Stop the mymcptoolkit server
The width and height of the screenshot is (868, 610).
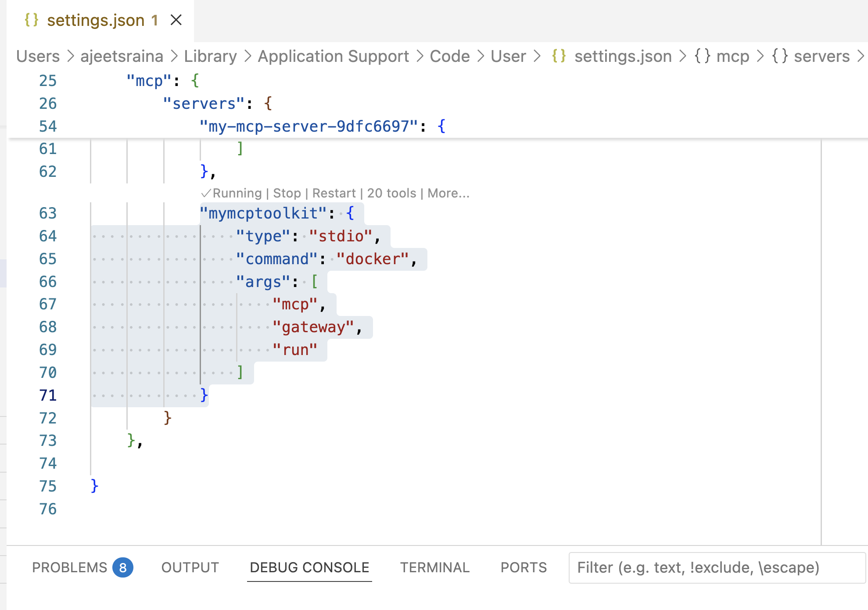click(287, 193)
